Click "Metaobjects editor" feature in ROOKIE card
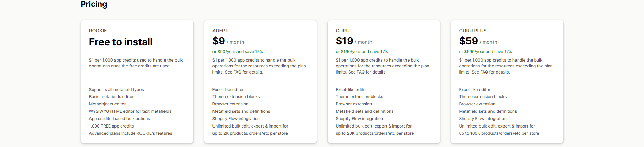 tap(107, 104)
